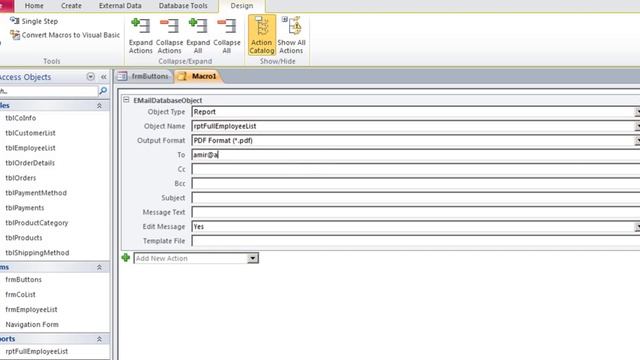Select tblEmployeeList table
This screenshot has height=360, width=640.
click(30, 148)
